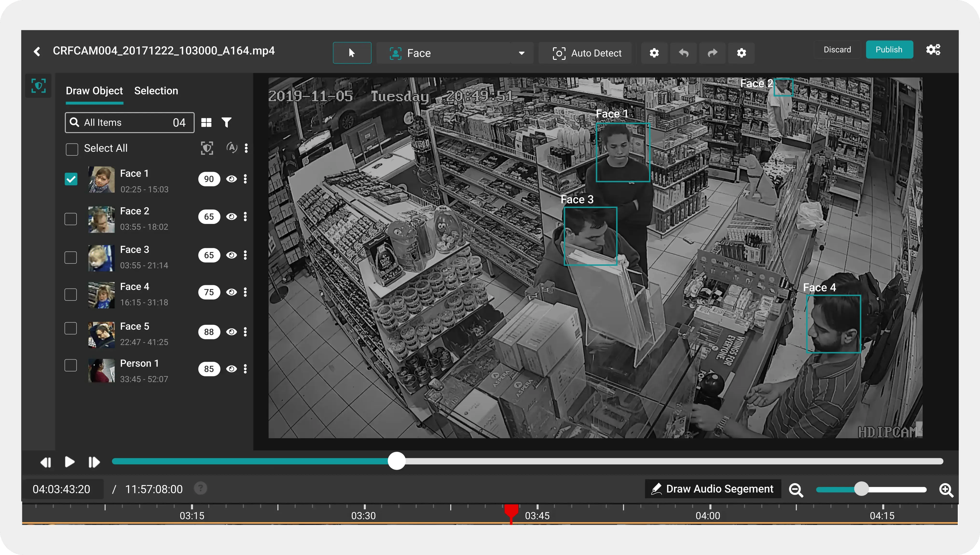Select the Face 4 bounding box on video
The image size is (980, 555).
[x=833, y=324]
